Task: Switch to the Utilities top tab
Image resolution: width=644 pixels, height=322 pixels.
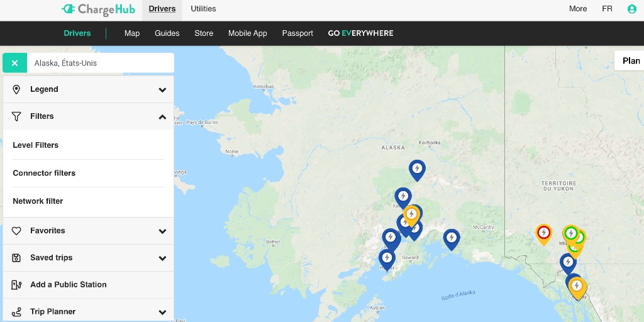Action: (203, 9)
